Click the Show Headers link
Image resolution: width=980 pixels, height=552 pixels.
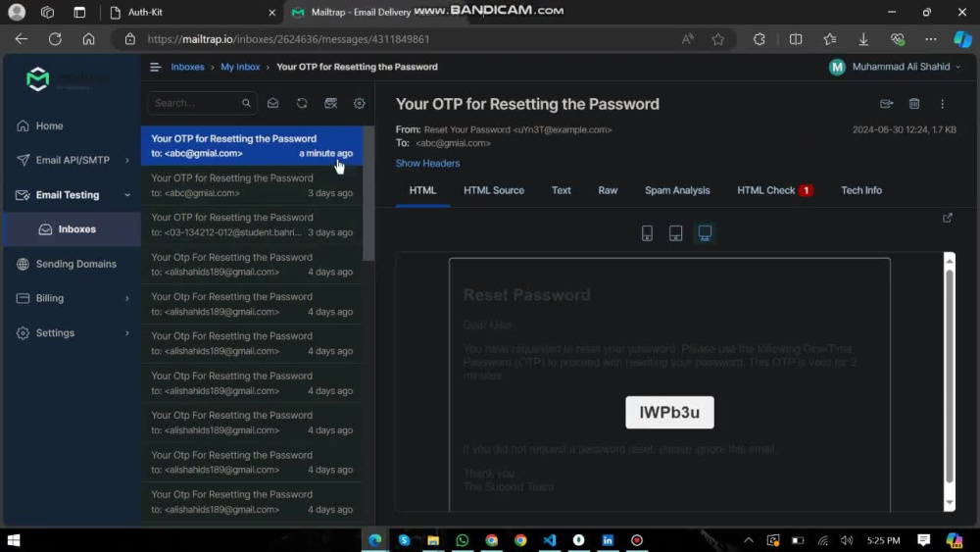pos(427,163)
